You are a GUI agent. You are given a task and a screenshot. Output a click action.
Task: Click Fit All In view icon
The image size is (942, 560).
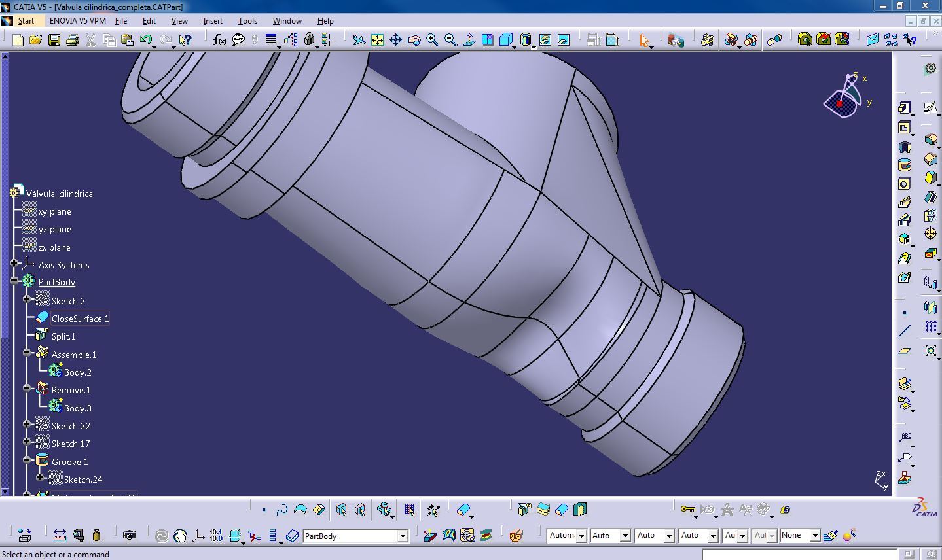coord(377,41)
